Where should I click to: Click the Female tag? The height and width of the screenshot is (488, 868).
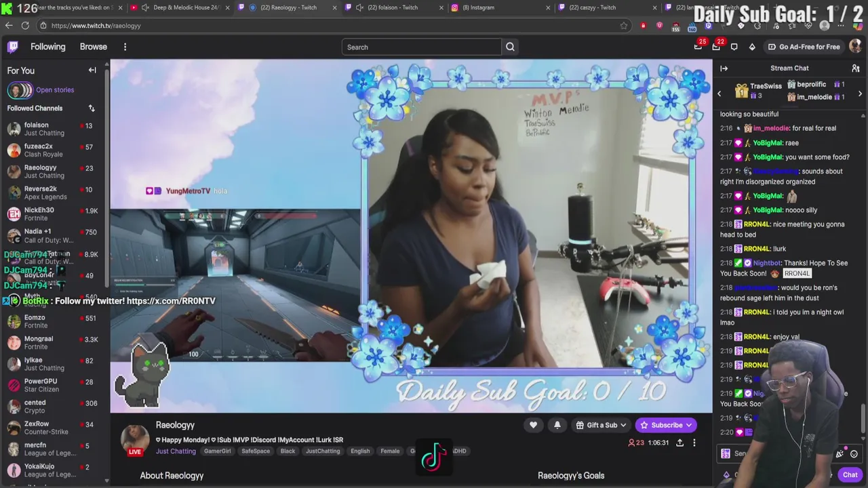[390, 451]
